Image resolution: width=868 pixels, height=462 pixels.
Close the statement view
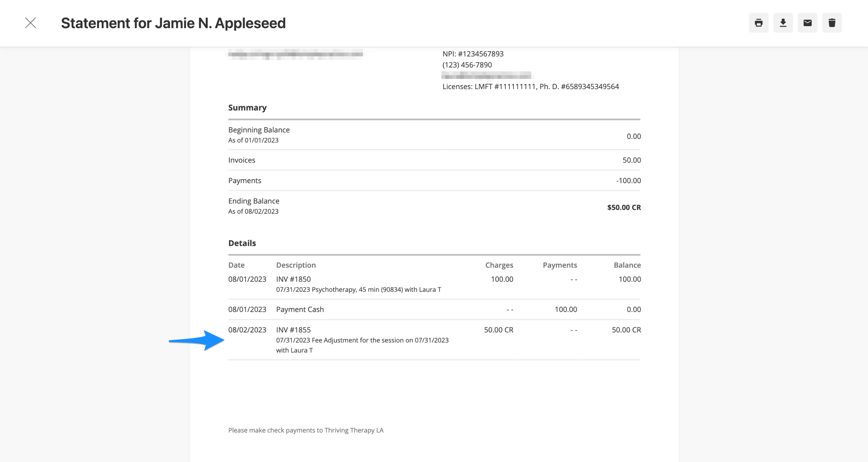(x=30, y=23)
